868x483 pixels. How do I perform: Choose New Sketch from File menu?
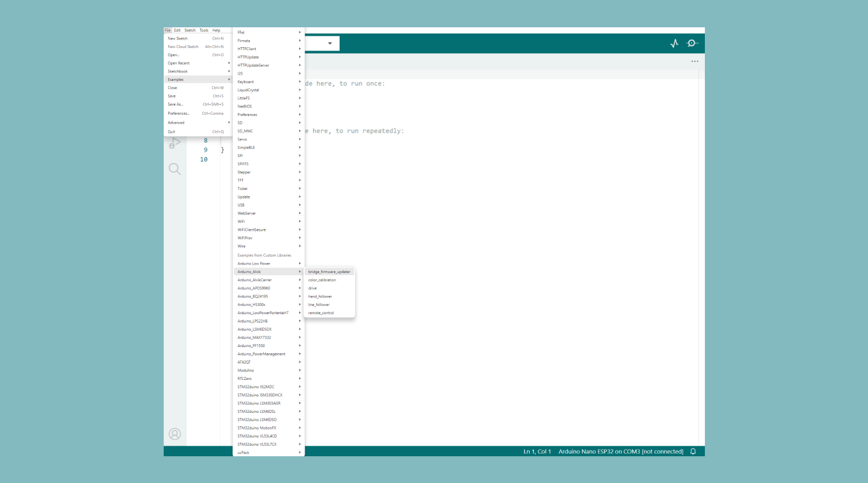click(198, 38)
